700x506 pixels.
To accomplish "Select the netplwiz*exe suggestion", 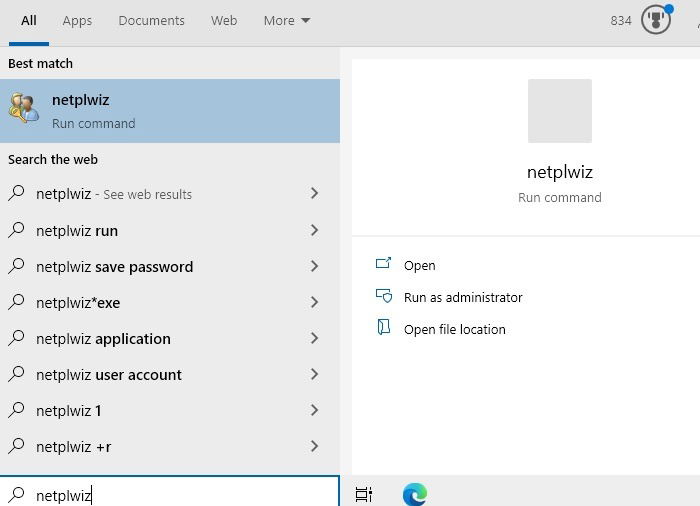I will (x=170, y=302).
